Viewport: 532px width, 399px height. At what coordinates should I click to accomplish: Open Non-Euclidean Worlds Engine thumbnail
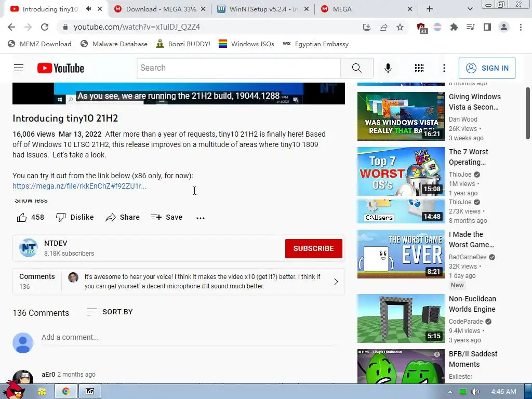tap(401, 318)
